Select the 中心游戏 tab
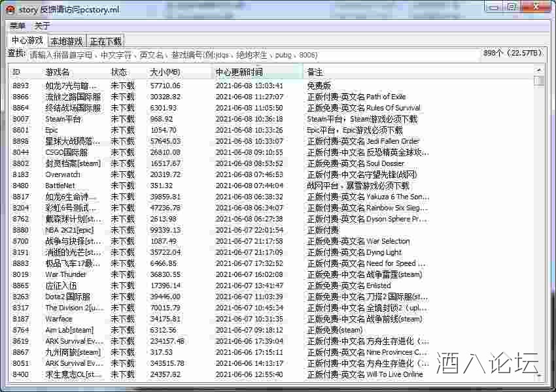 point(26,40)
